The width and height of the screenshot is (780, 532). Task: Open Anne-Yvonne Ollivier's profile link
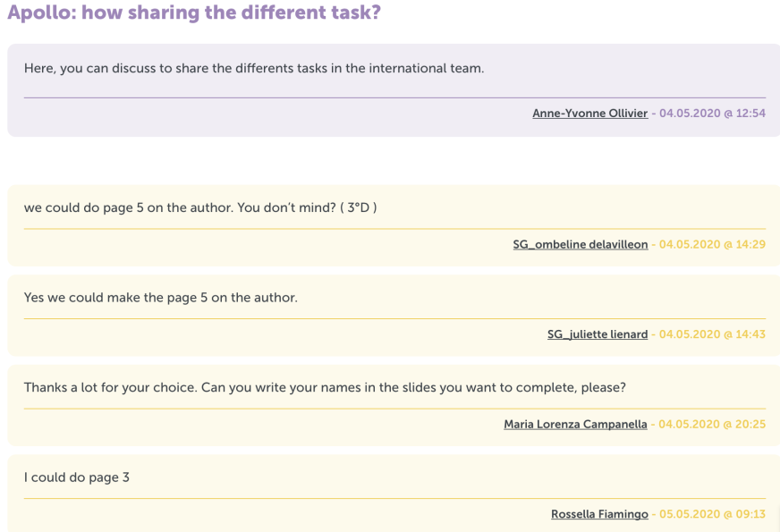pyautogui.click(x=590, y=114)
